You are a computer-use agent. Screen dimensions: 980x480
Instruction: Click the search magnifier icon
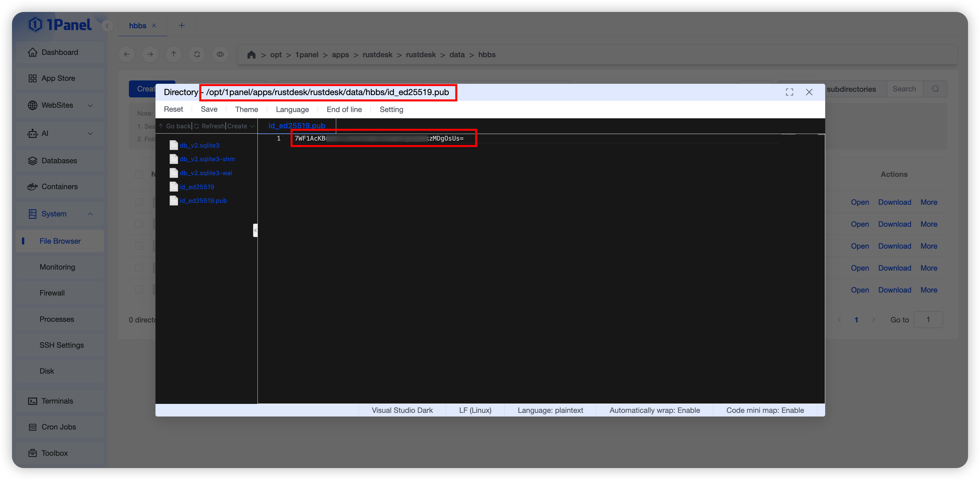[x=935, y=89]
